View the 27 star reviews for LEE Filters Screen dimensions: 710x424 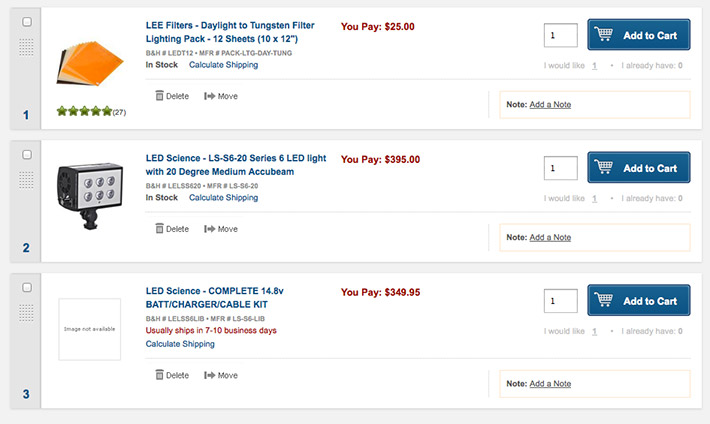91,111
